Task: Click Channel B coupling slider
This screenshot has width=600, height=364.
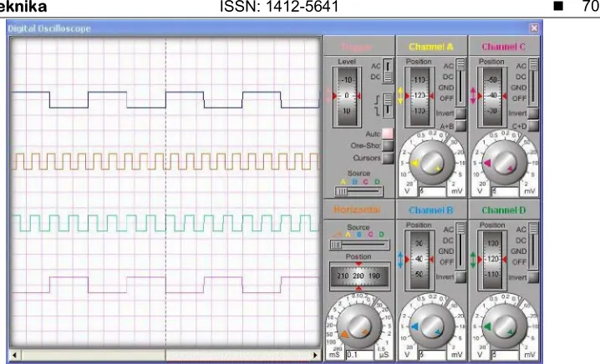Action: 460,245
